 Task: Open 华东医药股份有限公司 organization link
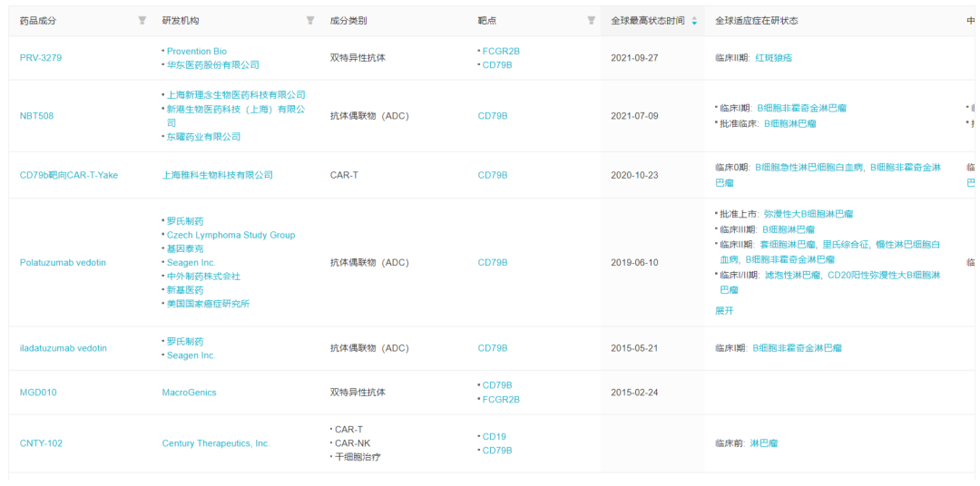[212, 65]
